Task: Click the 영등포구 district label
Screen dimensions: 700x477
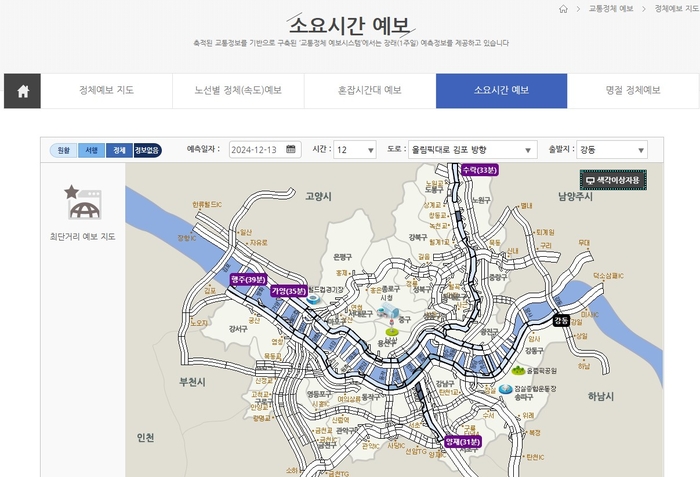Action: pos(319,394)
